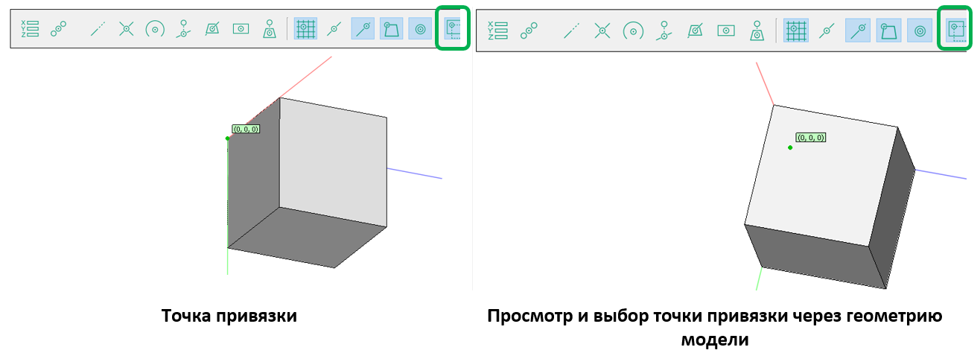Select the perpendicular snap icon in right toolbar
980x353 pixels.
664,31
